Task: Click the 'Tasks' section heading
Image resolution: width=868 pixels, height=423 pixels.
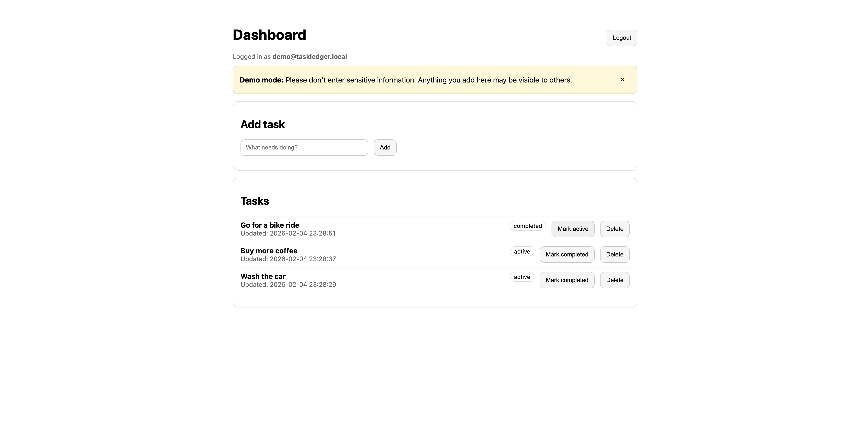Action: (x=254, y=201)
